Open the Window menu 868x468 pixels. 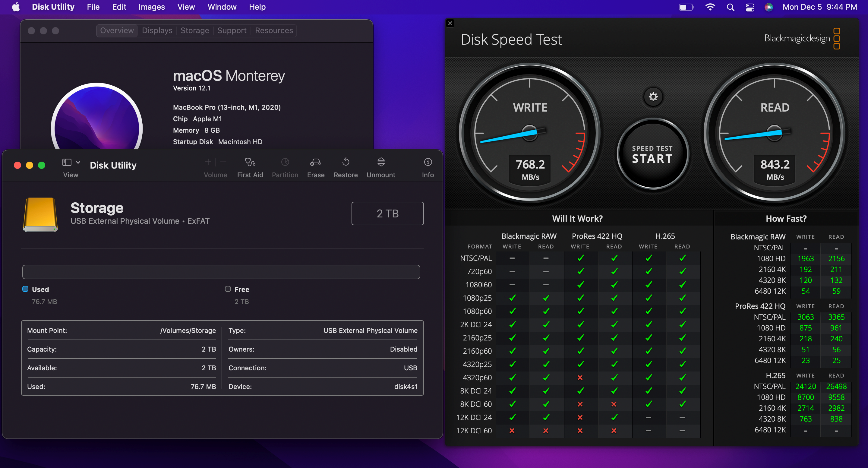coord(222,7)
